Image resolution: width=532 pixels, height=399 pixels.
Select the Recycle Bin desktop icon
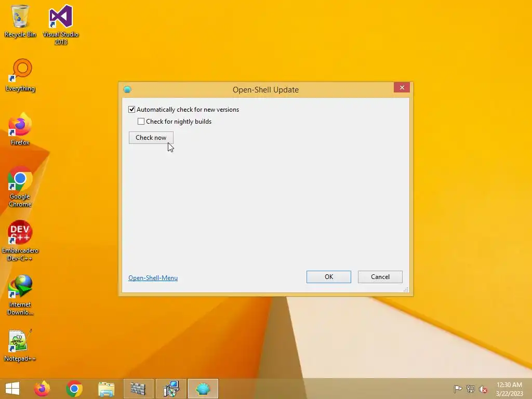(20, 21)
